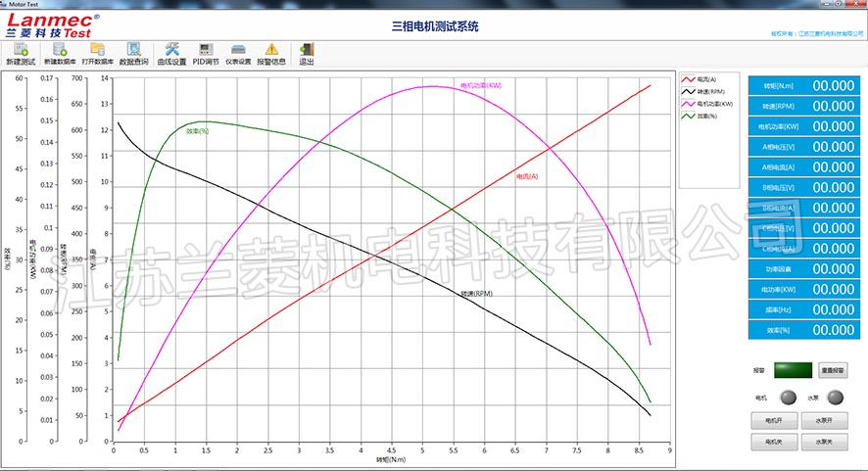Stop water pump with 水泵关 button
This screenshot has height=471, width=868.
(x=824, y=442)
